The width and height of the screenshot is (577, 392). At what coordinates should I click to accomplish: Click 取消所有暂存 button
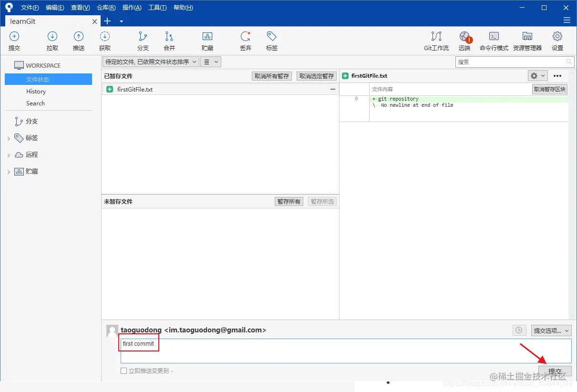[x=272, y=76]
